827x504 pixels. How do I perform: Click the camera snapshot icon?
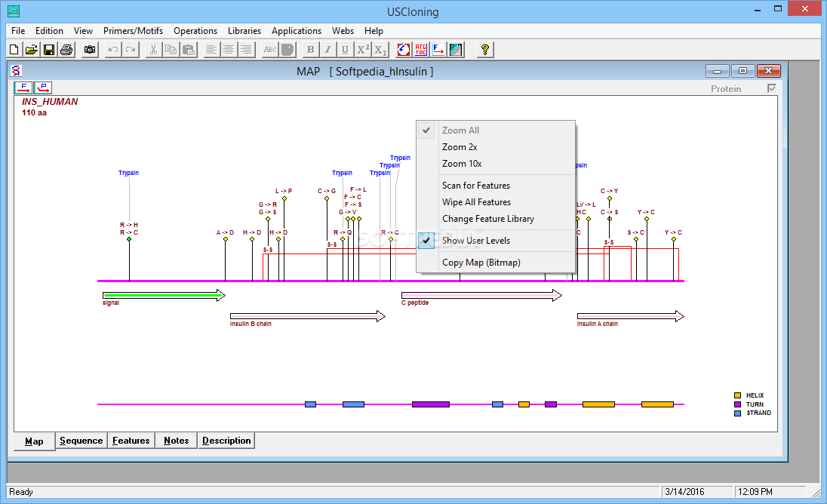coord(91,50)
